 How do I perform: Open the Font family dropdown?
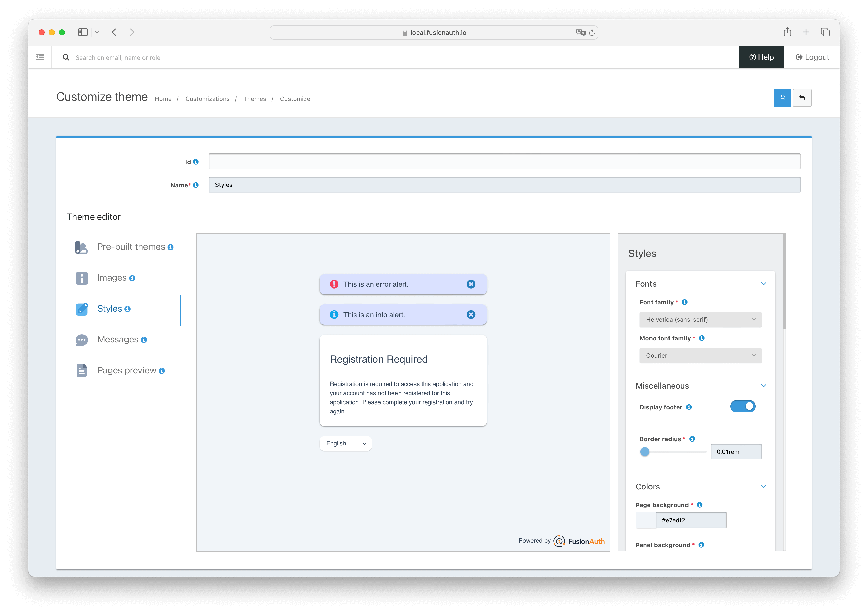[x=700, y=319]
